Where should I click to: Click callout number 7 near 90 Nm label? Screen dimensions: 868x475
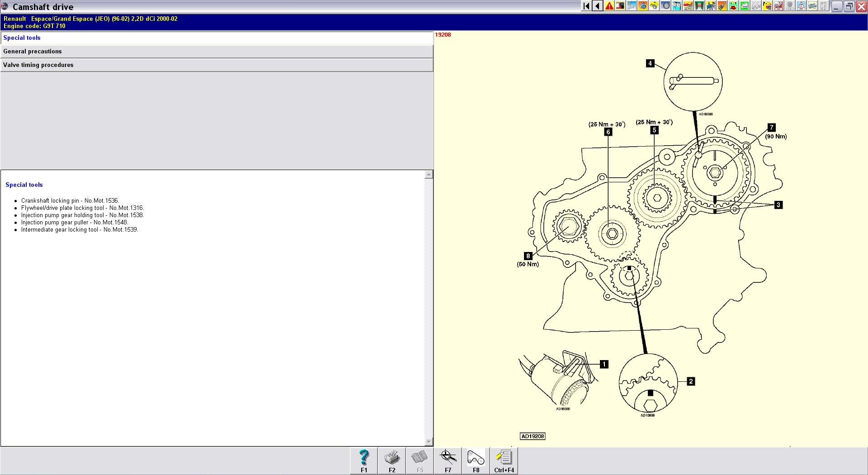pos(771,128)
